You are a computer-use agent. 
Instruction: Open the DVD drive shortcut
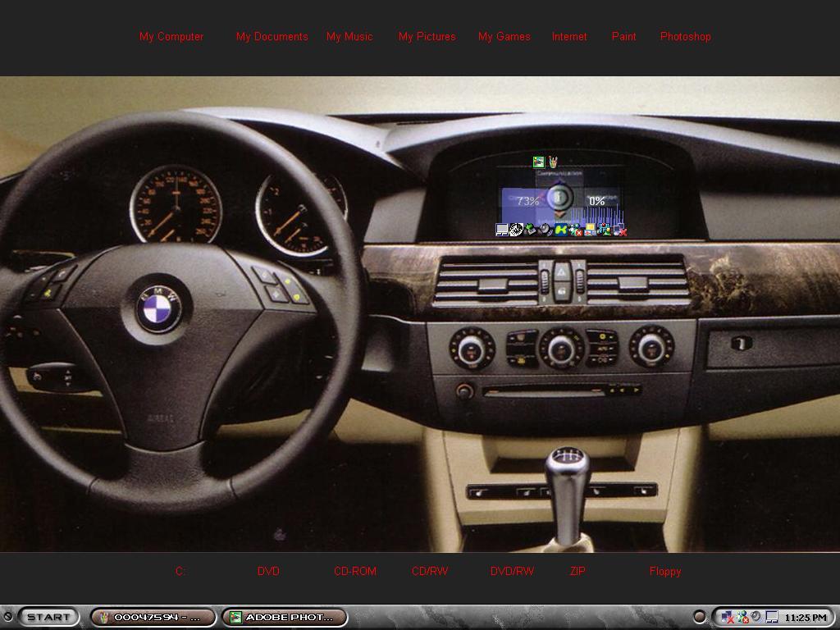pos(268,571)
